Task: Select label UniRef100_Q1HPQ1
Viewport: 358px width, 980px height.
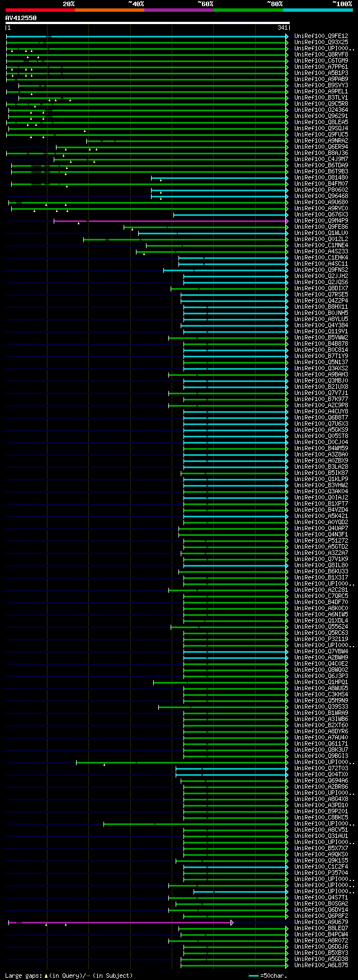Action: point(321,682)
